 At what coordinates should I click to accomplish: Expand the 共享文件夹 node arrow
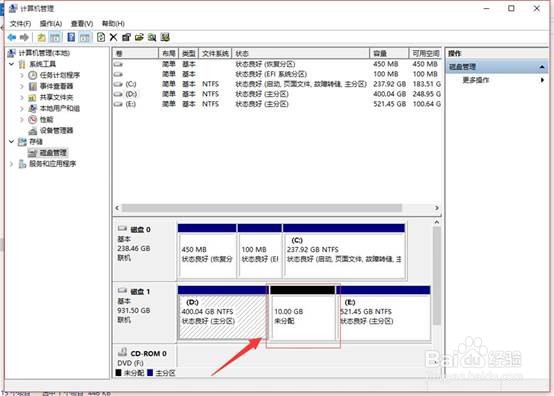tap(22, 97)
